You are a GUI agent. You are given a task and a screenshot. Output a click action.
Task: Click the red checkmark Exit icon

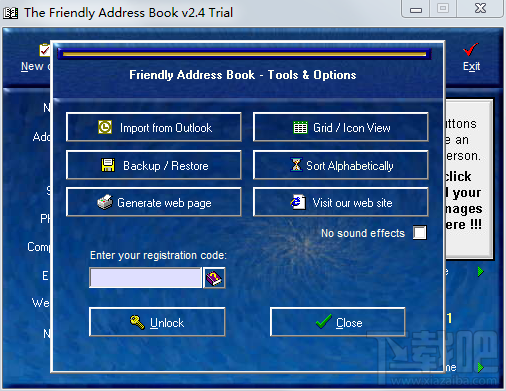tap(471, 50)
